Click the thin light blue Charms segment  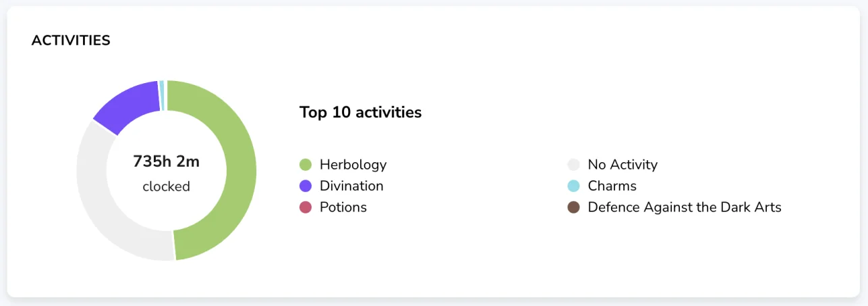pyautogui.click(x=162, y=95)
